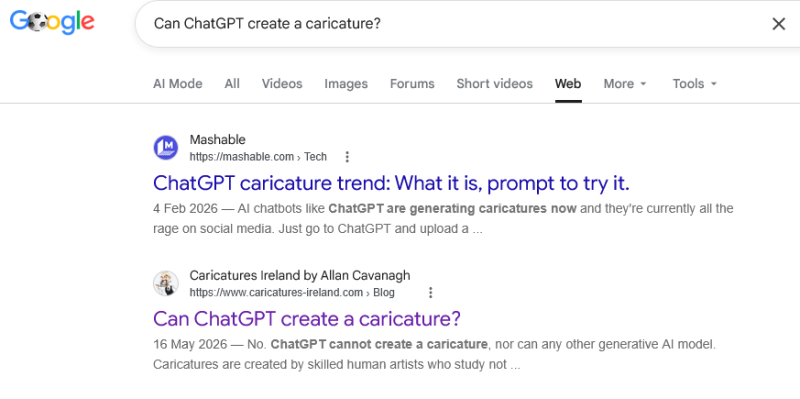Click the '16 May 2026' snippet text

click(x=190, y=344)
